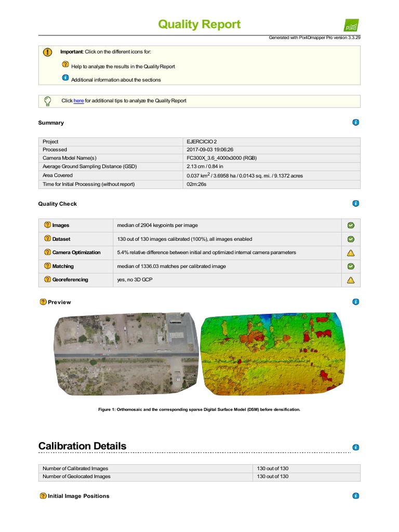Click the camera model 'FC300X_3.6_4000x3000 (RGB)'
The height and width of the screenshot is (532, 399).
(x=221, y=158)
